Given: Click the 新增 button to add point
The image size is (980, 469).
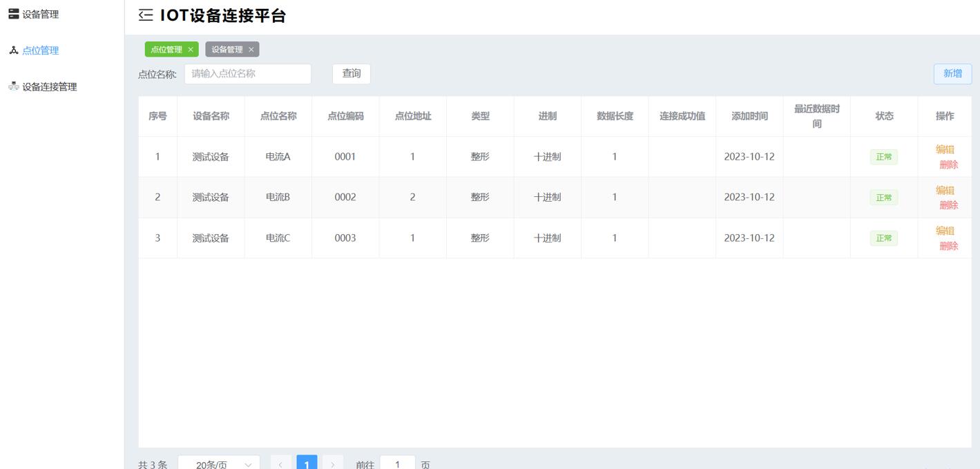Looking at the screenshot, I should 952,74.
